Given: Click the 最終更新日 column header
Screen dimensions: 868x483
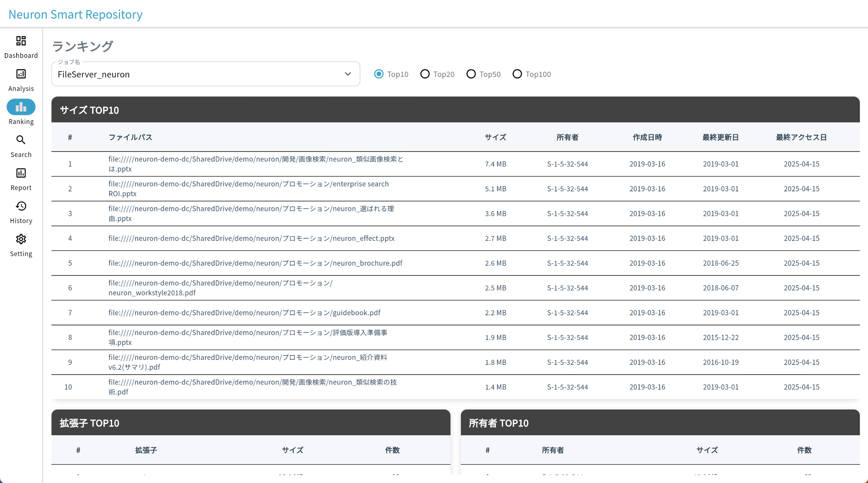Looking at the screenshot, I should 720,137.
